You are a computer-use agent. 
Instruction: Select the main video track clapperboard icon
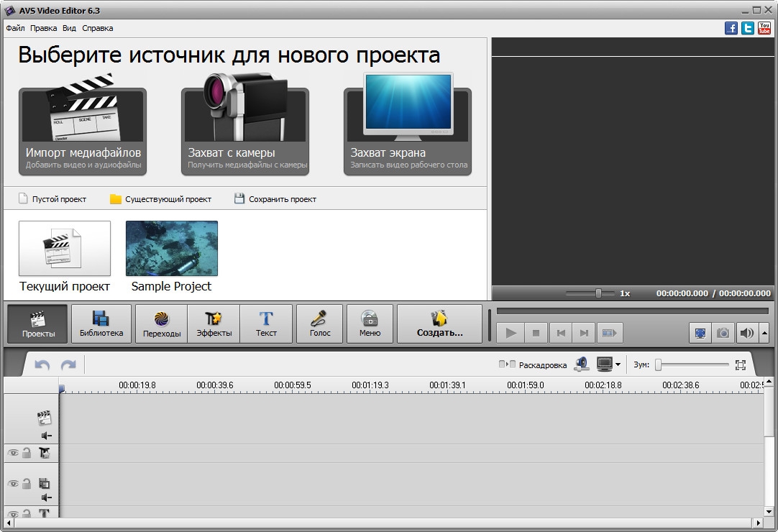44,418
